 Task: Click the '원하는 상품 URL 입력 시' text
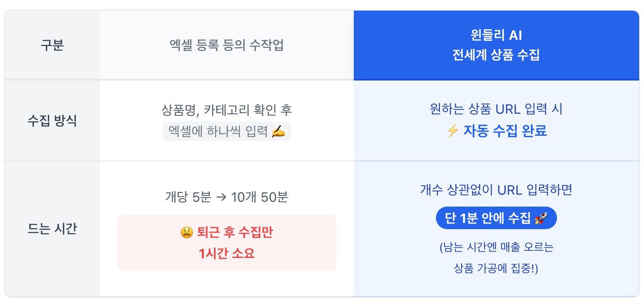click(x=496, y=109)
